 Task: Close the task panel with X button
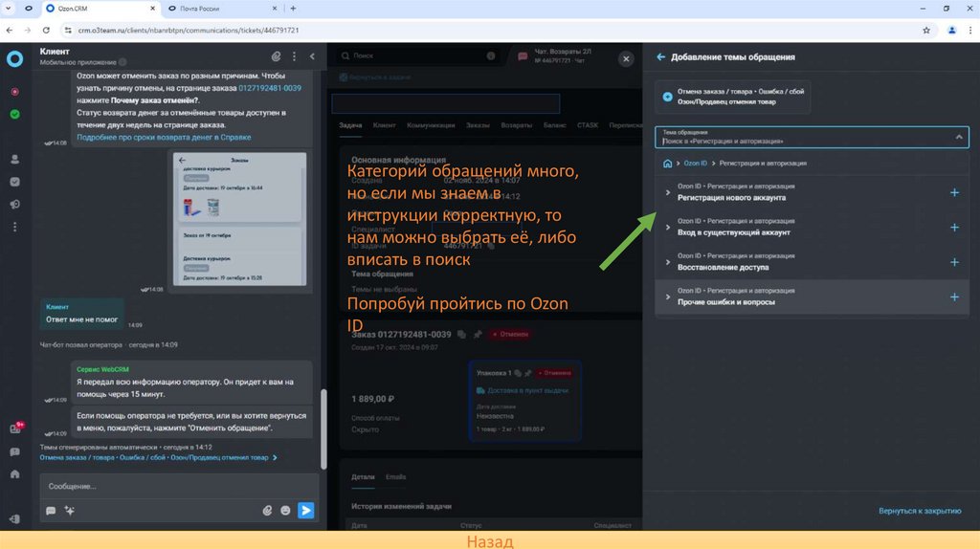626,58
